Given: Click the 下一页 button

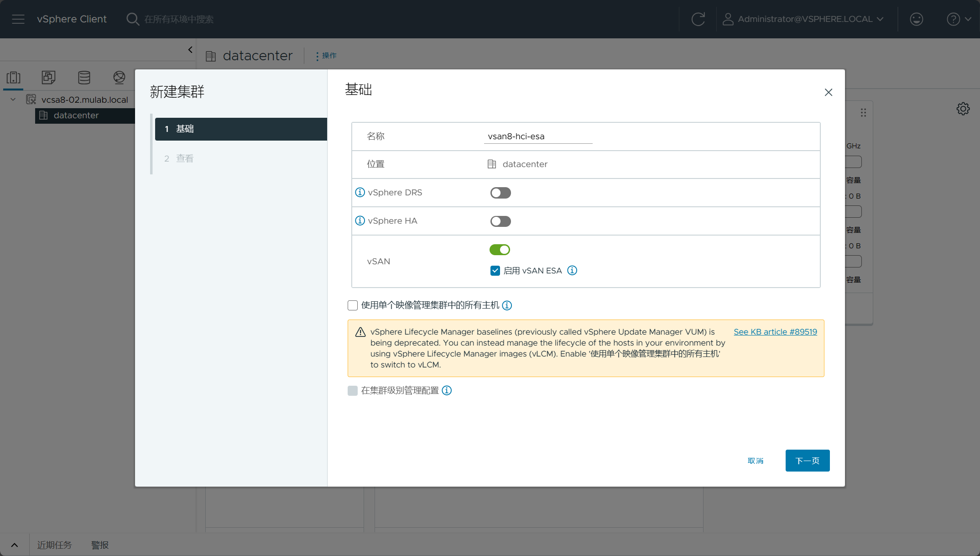Looking at the screenshot, I should (x=808, y=461).
